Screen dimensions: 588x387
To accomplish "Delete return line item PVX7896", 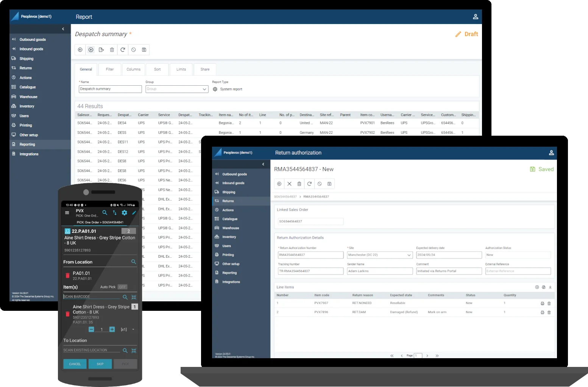I will [549, 312].
